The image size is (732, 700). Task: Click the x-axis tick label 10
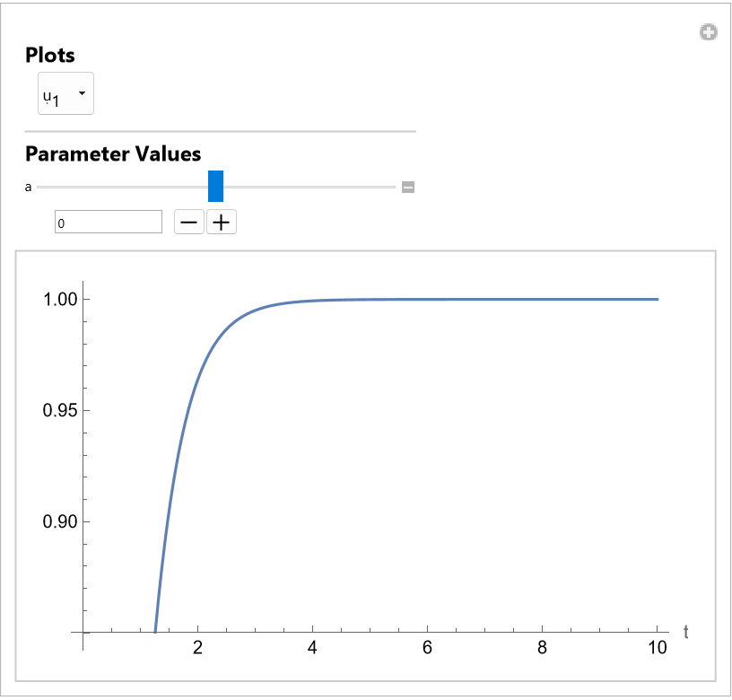coord(657,649)
